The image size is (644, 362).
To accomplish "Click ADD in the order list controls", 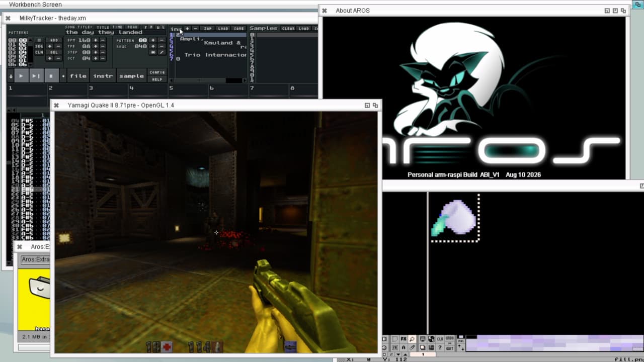I will (x=53, y=40).
